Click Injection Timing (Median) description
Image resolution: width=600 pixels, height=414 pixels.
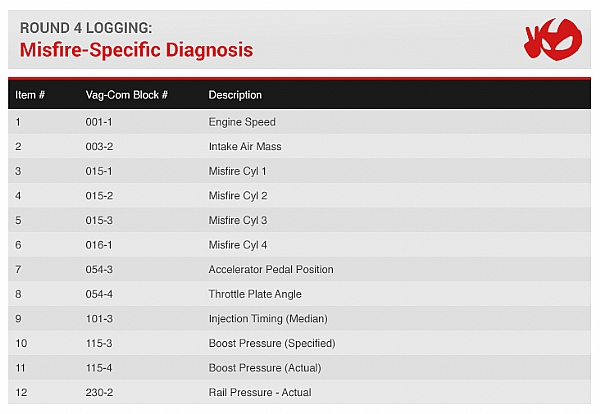click(268, 319)
